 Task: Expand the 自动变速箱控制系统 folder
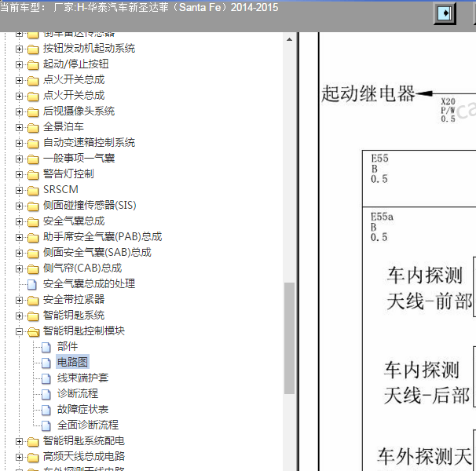[19, 143]
